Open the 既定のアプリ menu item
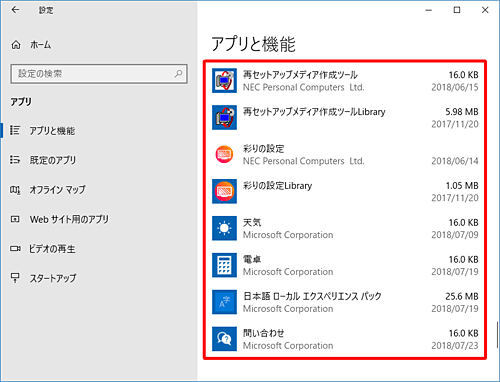 click(x=53, y=160)
